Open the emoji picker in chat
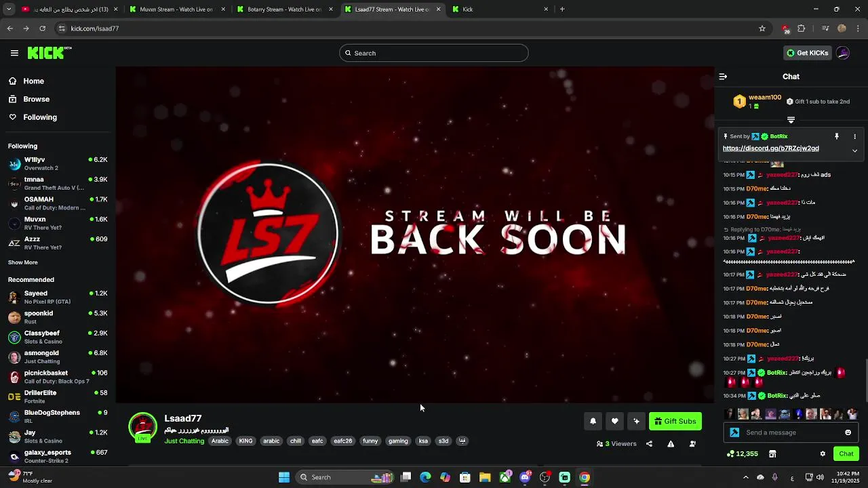 (848, 432)
